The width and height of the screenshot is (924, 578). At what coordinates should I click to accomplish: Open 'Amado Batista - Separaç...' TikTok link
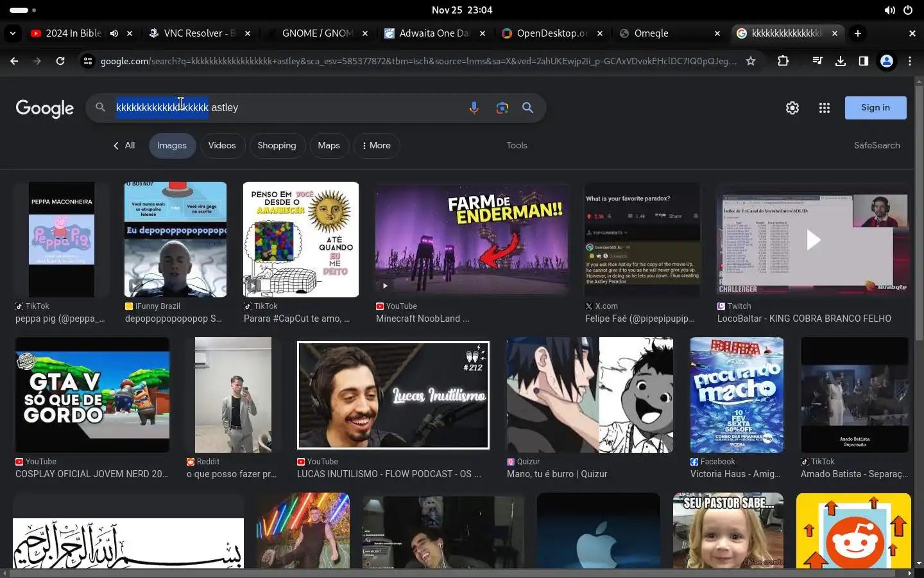tap(854, 474)
